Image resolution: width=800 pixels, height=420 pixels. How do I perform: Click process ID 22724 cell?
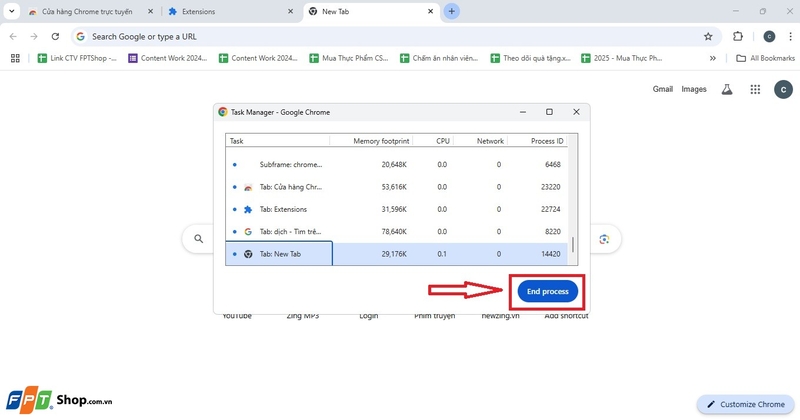[x=551, y=209]
